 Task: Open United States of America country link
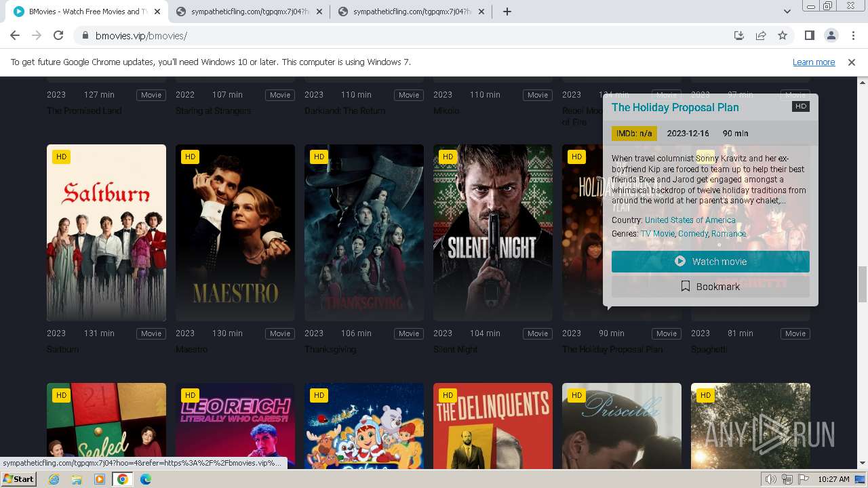pos(690,220)
